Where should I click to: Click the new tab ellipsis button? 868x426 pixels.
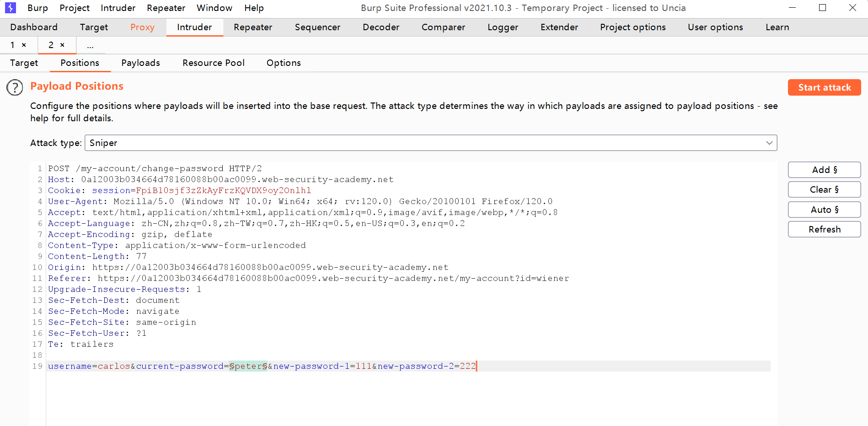pos(90,45)
